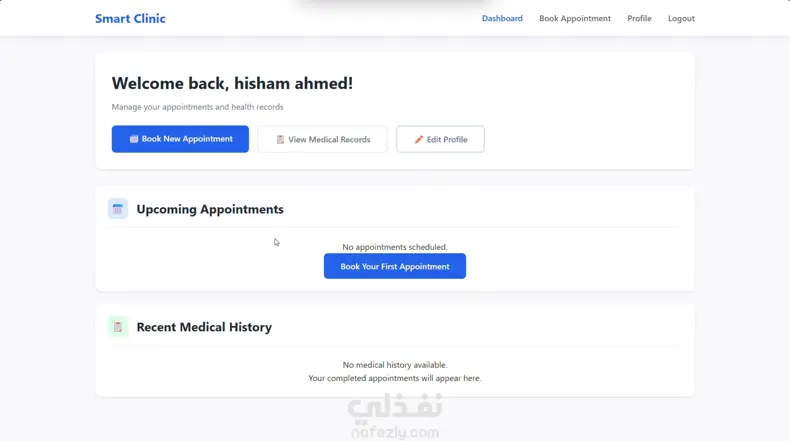Image resolution: width=790 pixels, height=441 pixels.
Task: Log out using the Logout link
Action: point(681,18)
